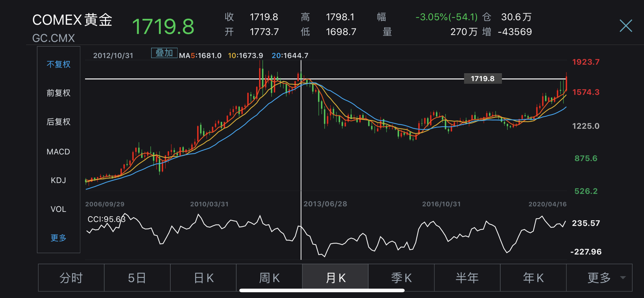The image size is (644, 298).
Task: Click the open value 1773.7
Action: coord(264,32)
